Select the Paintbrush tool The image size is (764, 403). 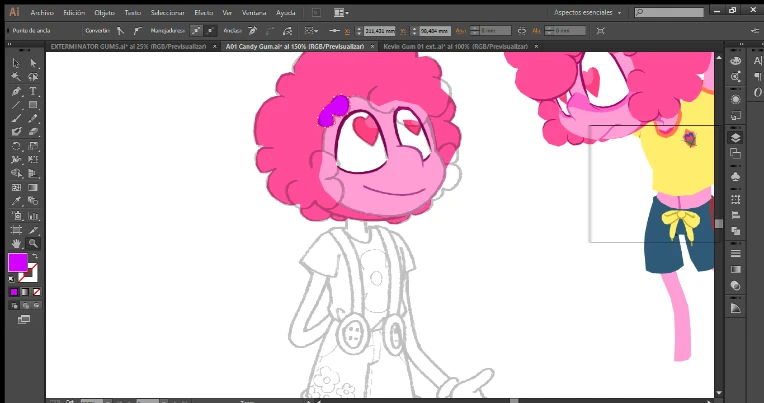coord(16,118)
